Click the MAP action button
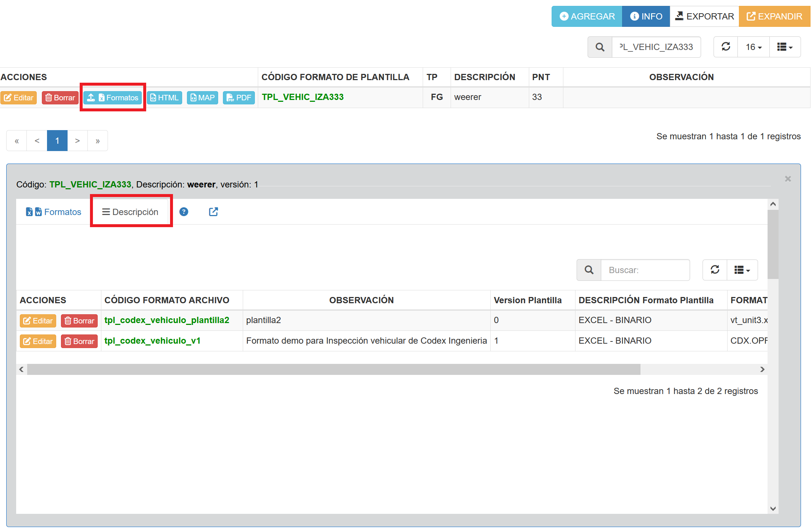 [202, 98]
